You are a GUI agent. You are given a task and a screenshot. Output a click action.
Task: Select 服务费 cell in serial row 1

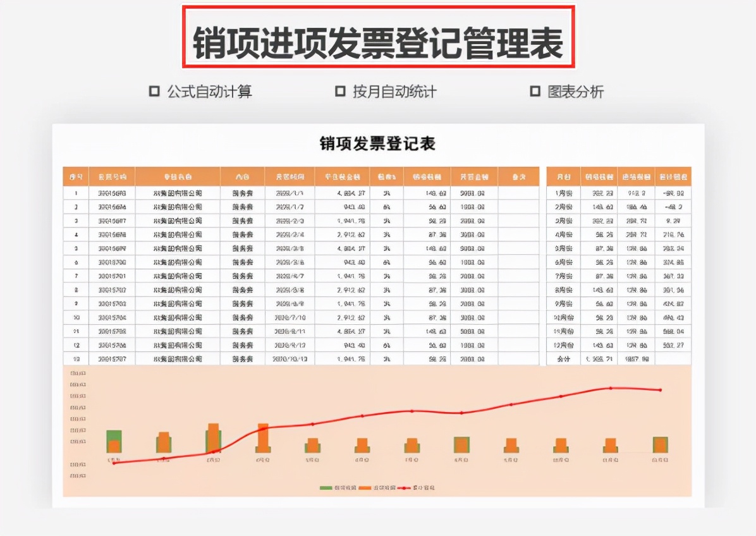coord(243,193)
